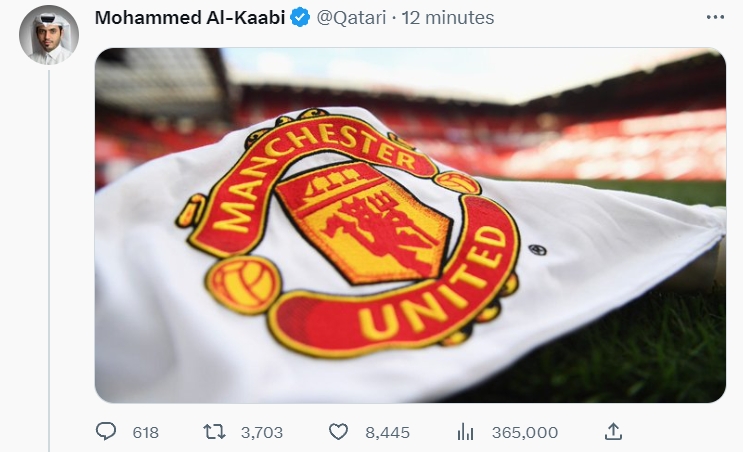Viewport: 743px width, 452px height.
Task: Enlarge the Manchester United crest photo
Action: coord(410,226)
